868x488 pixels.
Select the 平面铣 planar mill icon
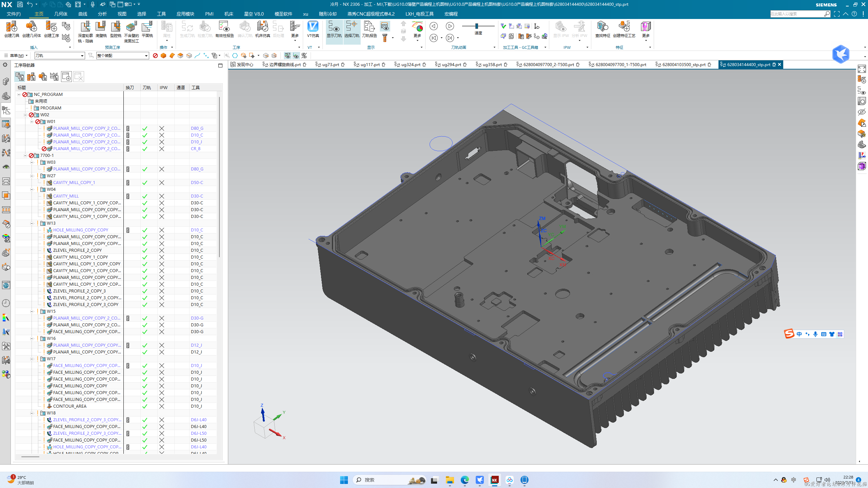(147, 29)
